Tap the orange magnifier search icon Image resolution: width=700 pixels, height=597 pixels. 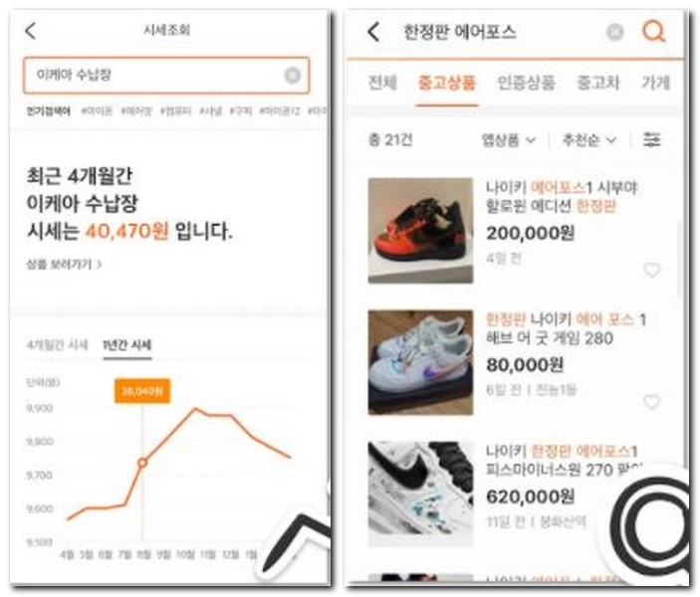tap(653, 32)
